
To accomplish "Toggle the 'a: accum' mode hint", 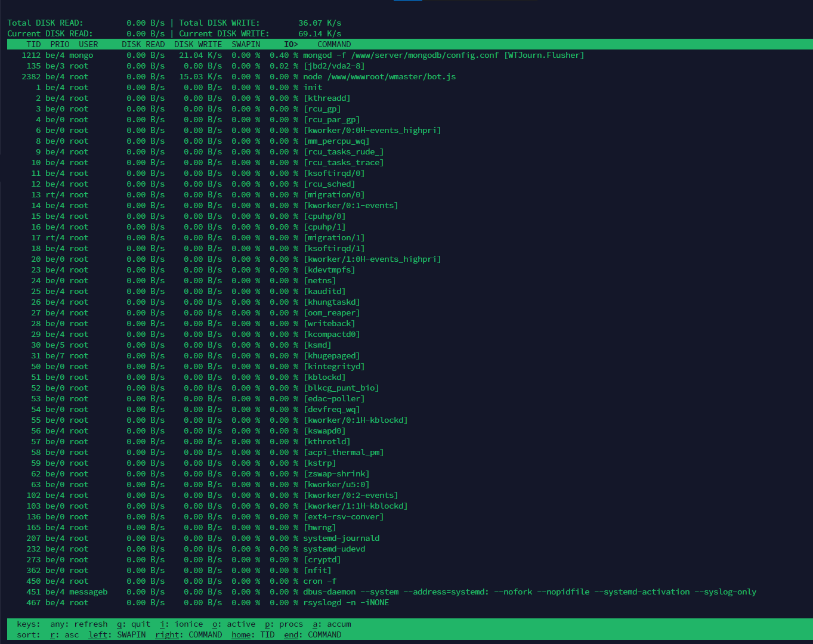I will [x=332, y=624].
